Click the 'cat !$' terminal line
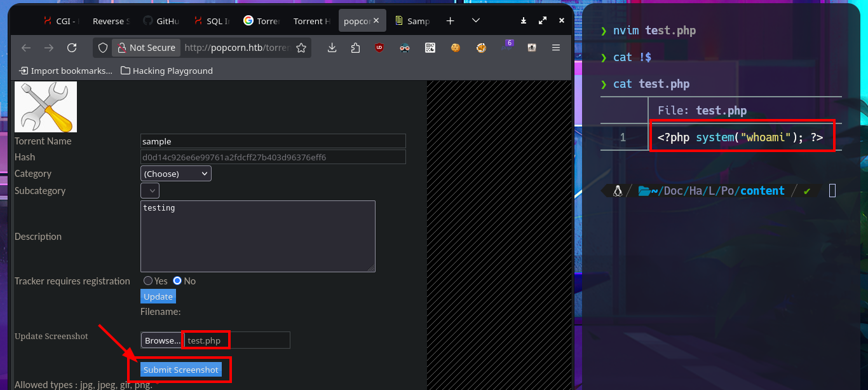This screenshot has width=868, height=390. [x=632, y=57]
